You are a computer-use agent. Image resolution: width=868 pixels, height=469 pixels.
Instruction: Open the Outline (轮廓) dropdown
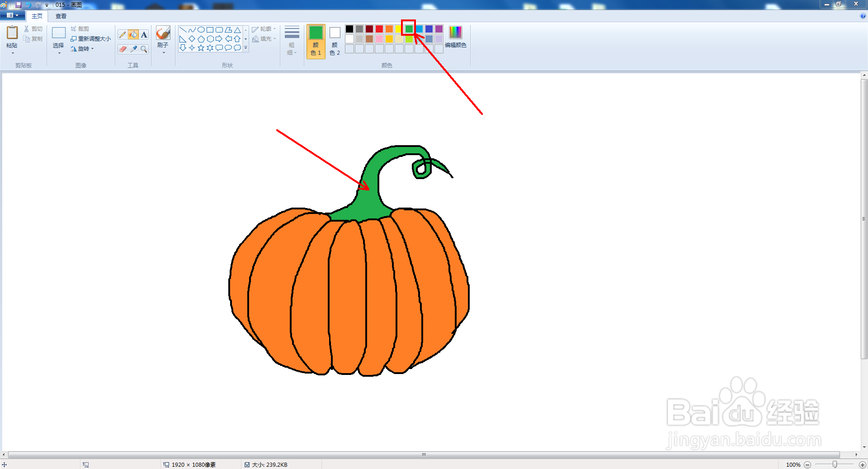(264, 29)
